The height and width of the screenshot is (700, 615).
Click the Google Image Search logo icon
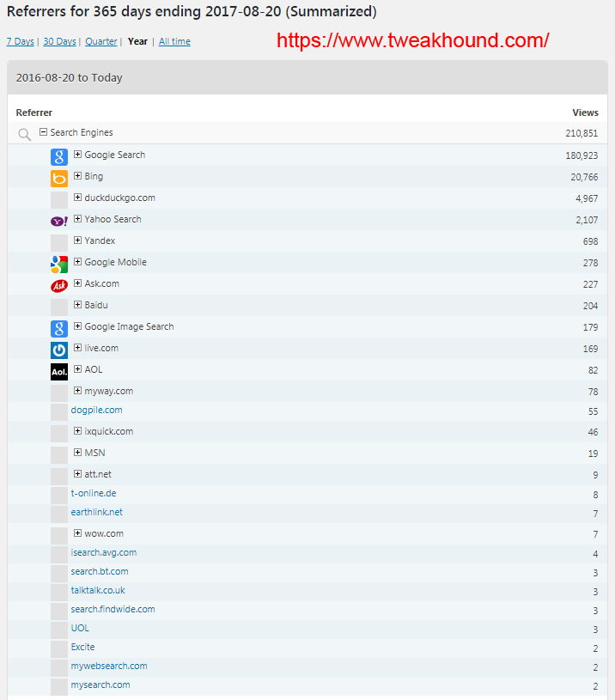coord(59,329)
